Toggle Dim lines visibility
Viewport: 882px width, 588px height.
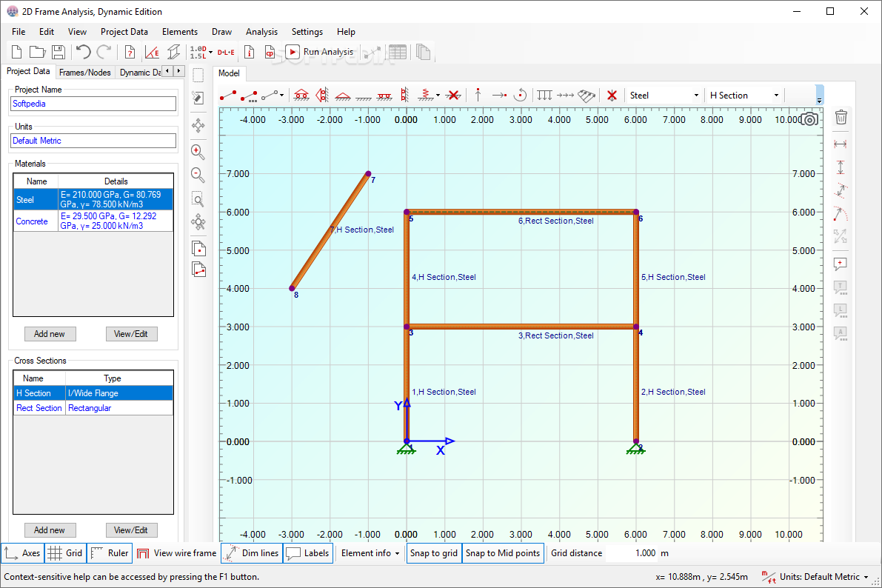click(x=252, y=553)
